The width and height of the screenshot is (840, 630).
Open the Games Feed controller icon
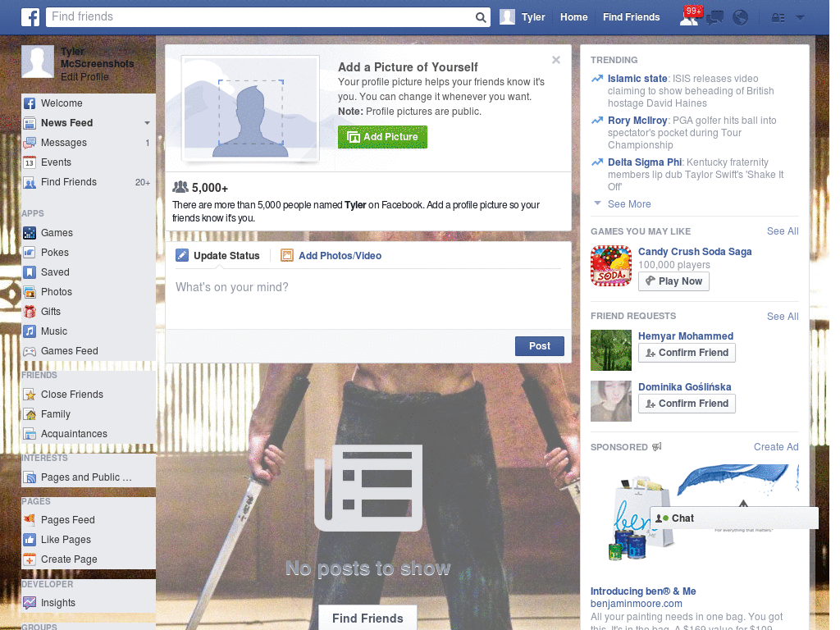click(x=30, y=351)
